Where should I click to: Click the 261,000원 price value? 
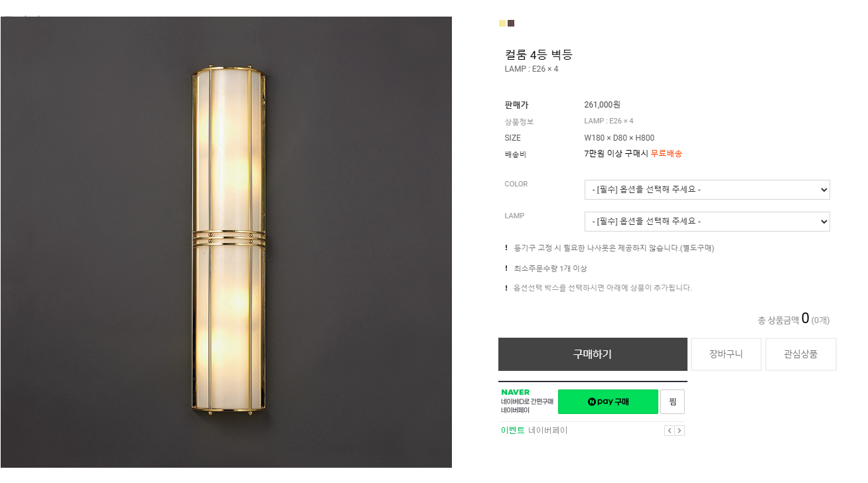coord(602,105)
